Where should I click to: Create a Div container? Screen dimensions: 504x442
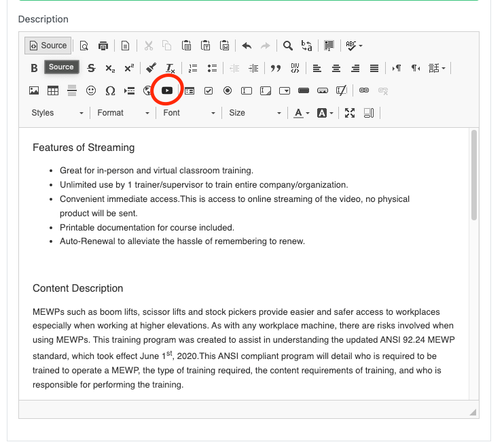coord(295,68)
